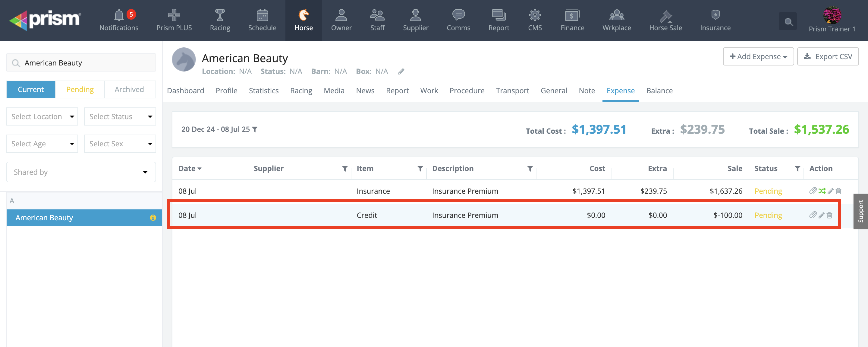Screen dimensions: 868x347
Task: Open the Shared by dropdown
Action: [81, 172]
